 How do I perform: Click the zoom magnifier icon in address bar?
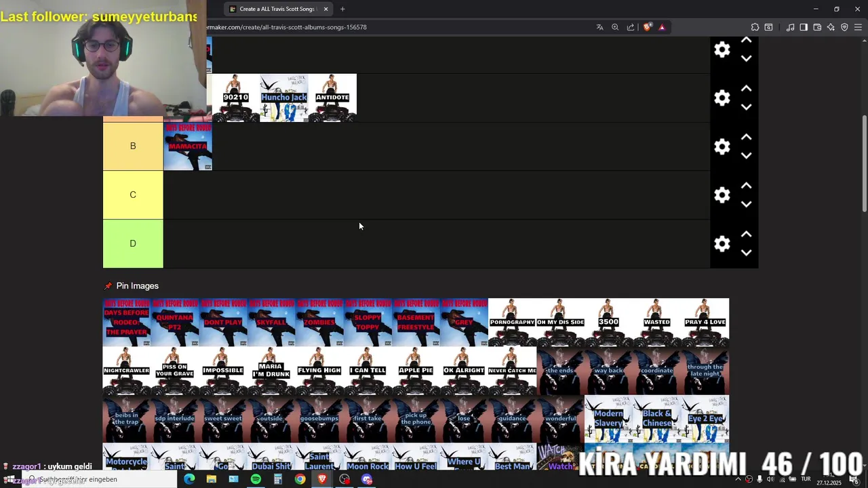pos(615,27)
